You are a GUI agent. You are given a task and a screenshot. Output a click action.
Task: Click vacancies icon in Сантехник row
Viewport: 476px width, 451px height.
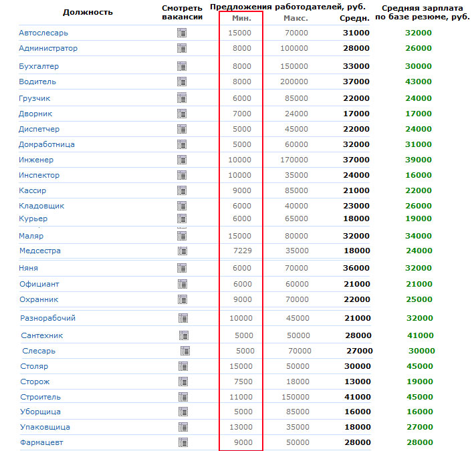click(184, 335)
